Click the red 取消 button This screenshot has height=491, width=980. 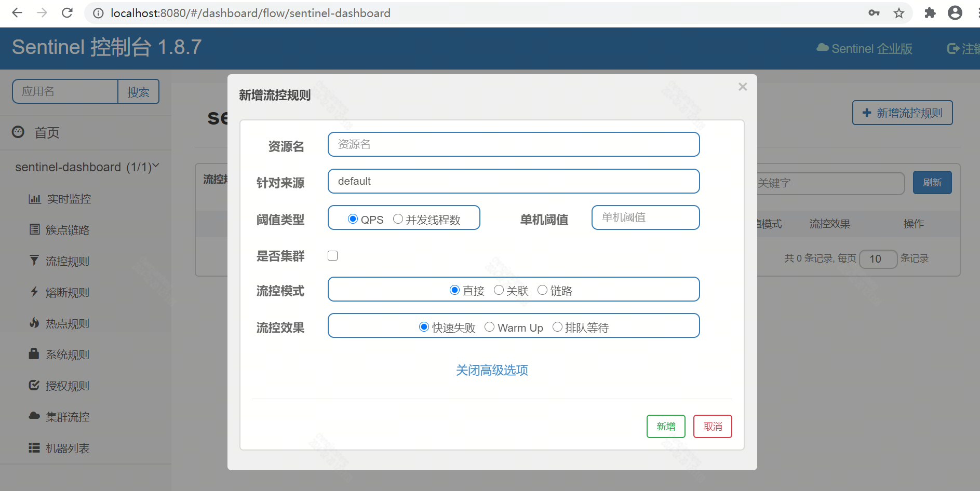point(713,426)
